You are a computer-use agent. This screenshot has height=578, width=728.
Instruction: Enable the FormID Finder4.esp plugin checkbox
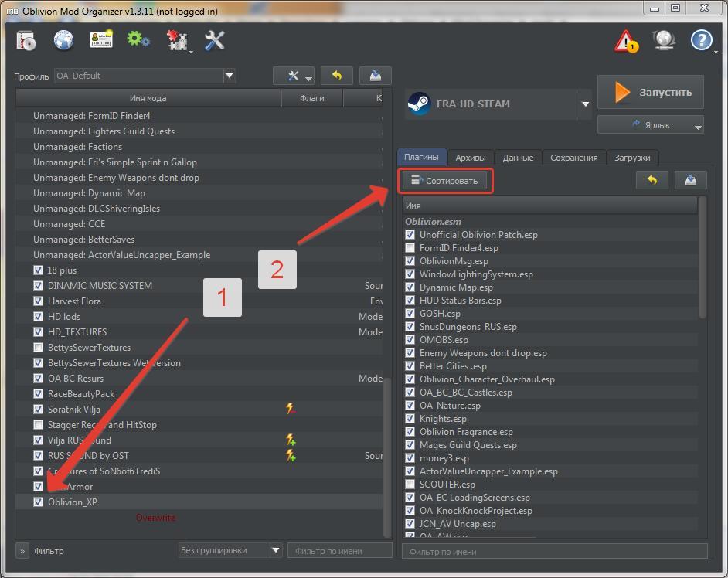pyautogui.click(x=410, y=248)
